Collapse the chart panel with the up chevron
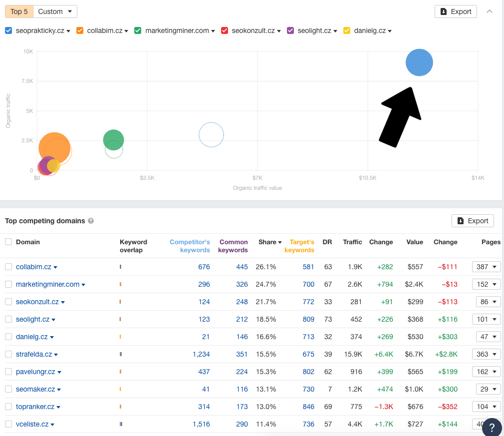Screen dimensions: 504x436 click(489, 11)
